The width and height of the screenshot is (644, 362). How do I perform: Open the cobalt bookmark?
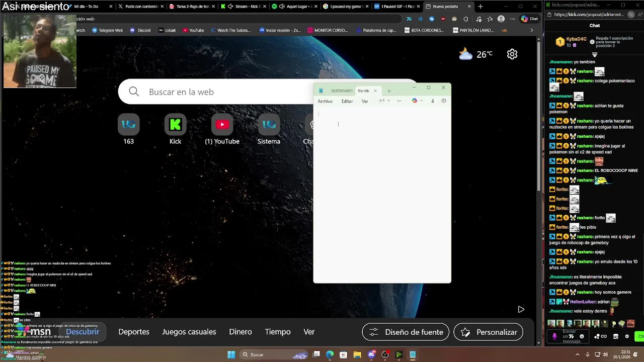pos(167,30)
